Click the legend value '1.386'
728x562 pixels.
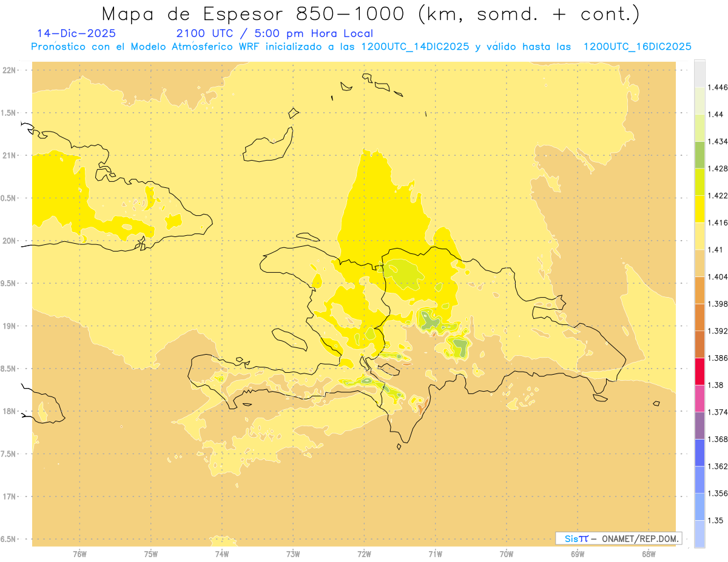point(718,358)
